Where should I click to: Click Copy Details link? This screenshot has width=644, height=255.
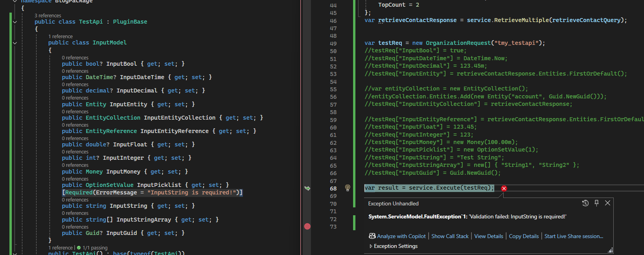(524, 236)
